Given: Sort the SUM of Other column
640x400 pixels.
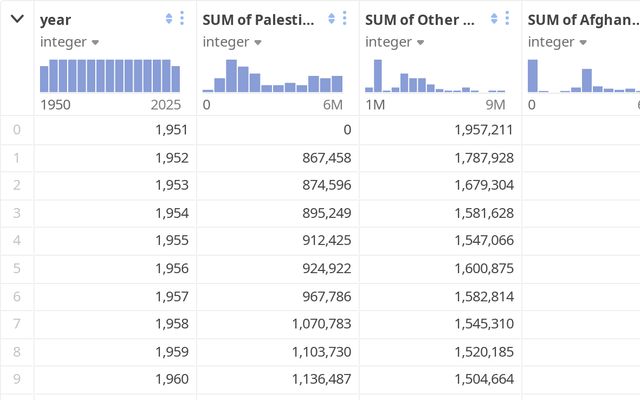Looking at the screenshot, I should (x=494, y=19).
